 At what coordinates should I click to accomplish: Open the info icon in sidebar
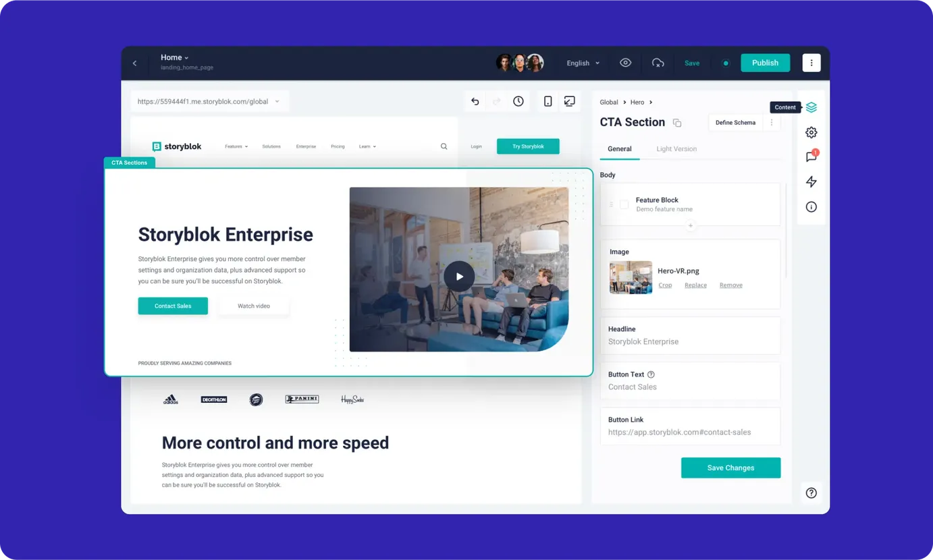811,207
